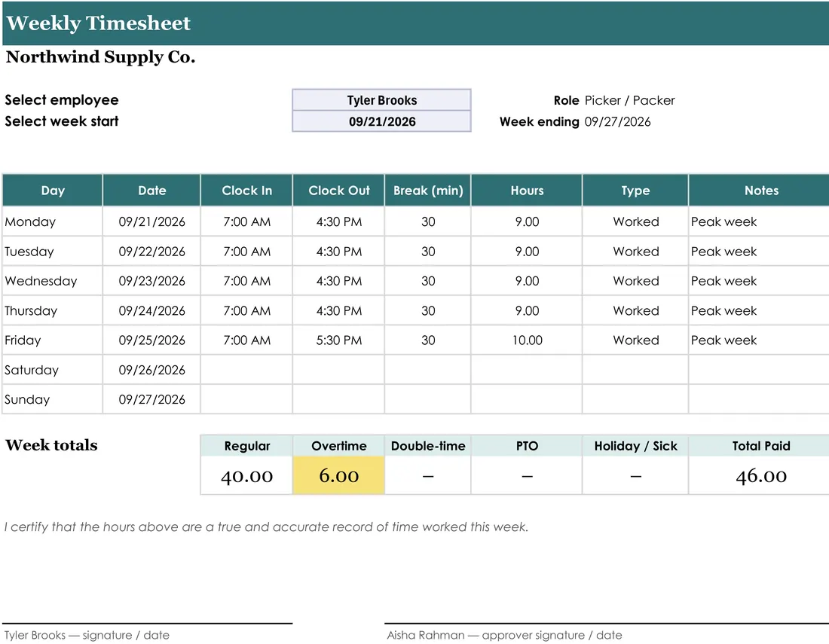Image resolution: width=829 pixels, height=644 pixels.
Task: Select the Thursday day cell
Action: point(52,310)
